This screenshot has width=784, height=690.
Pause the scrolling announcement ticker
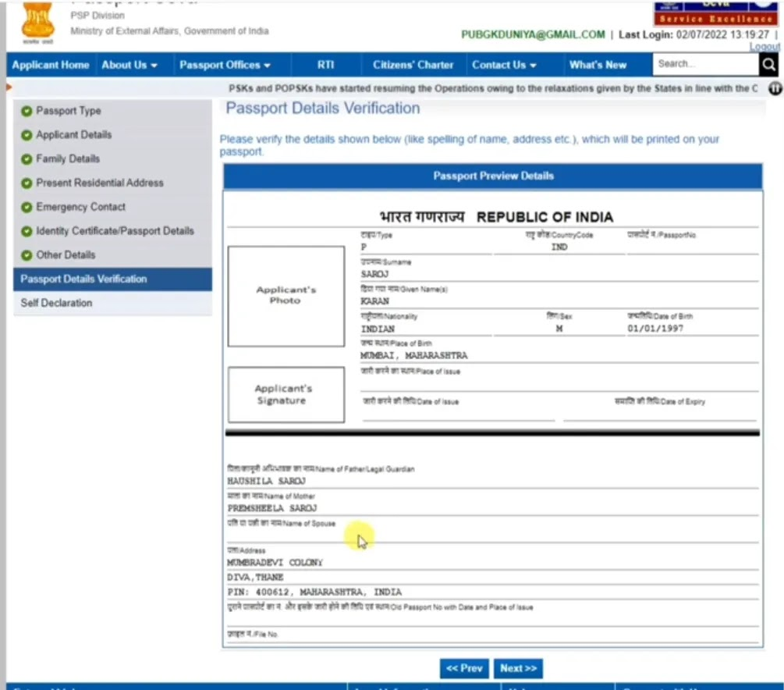[x=775, y=88]
